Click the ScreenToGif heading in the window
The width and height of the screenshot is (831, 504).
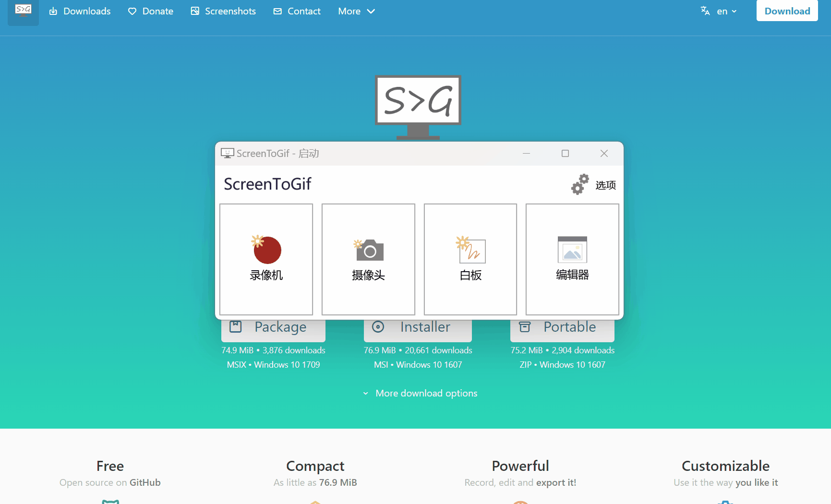(x=267, y=184)
